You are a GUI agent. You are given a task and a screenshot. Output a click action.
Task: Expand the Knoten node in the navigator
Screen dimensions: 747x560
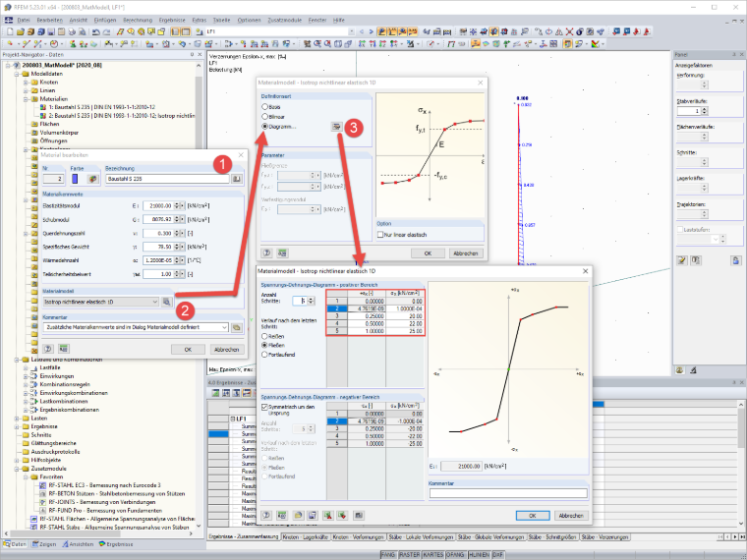click(26, 83)
